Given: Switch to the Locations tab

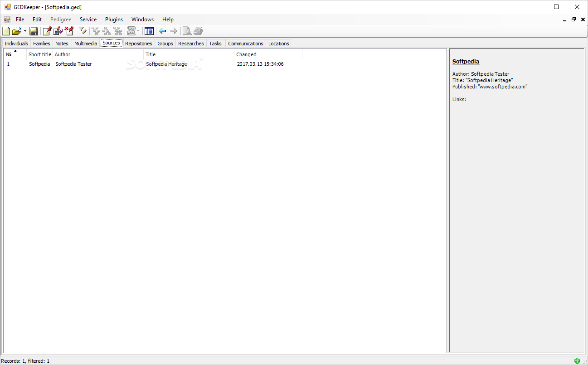Looking at the screenshot, I should pyautogui.click(x=278, y=44).
